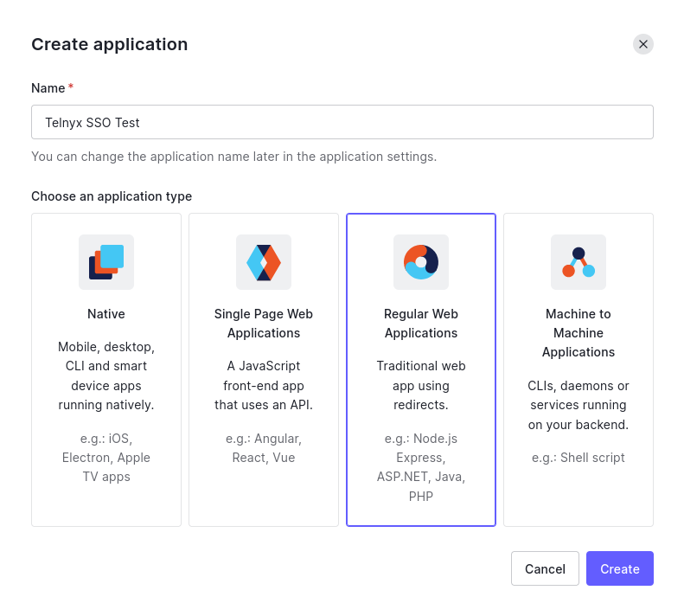Click the Single Page Web Applications icon
Viewport: 684px width, 616px height.
click(x=264, y=262)
